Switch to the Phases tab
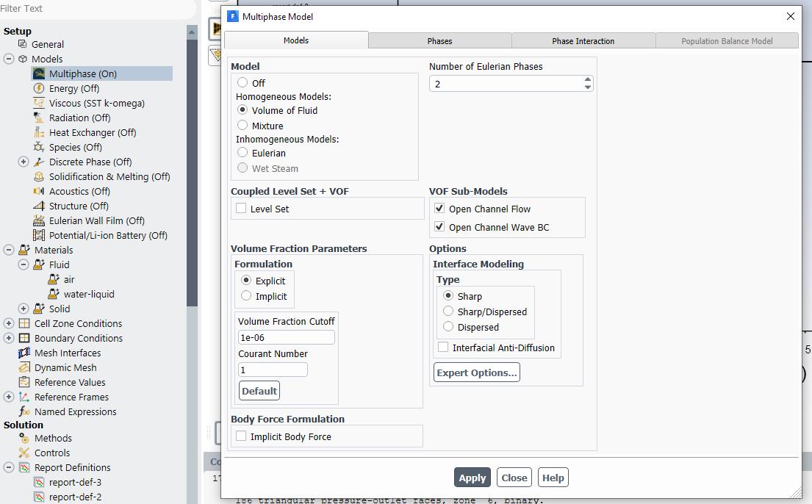Screen dimensions: 812x504 439,41
